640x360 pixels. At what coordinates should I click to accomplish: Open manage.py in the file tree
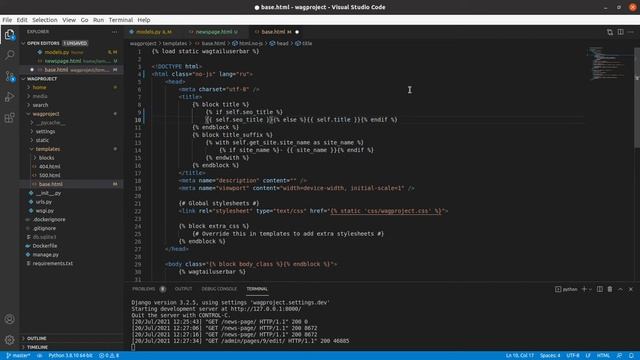[x=72, y=255]
